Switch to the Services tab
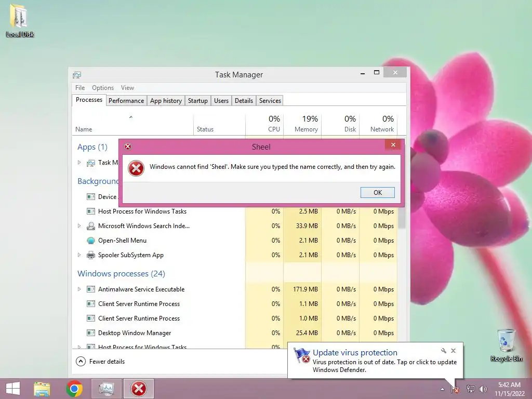This screenshot has width=532, height=399. 270,101
